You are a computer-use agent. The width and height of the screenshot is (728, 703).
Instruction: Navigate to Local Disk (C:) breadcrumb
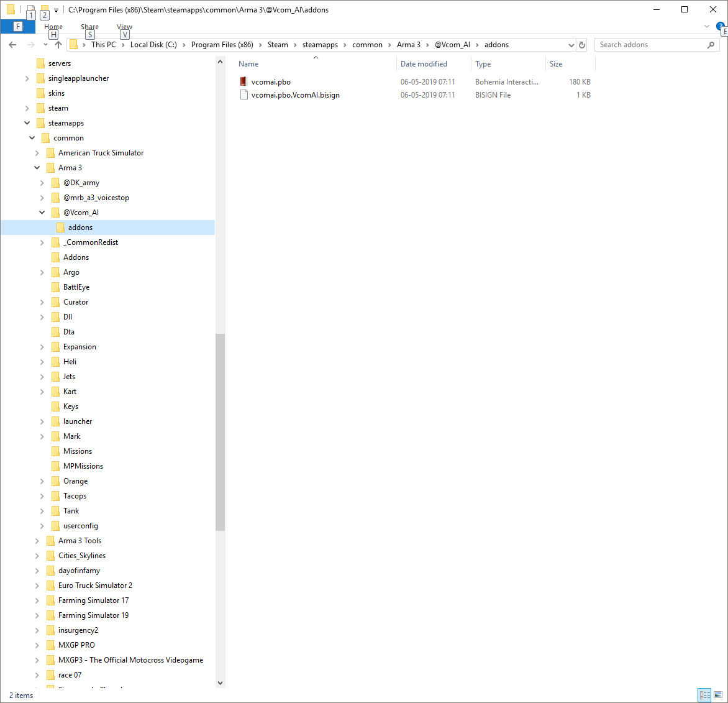(153, 45)
